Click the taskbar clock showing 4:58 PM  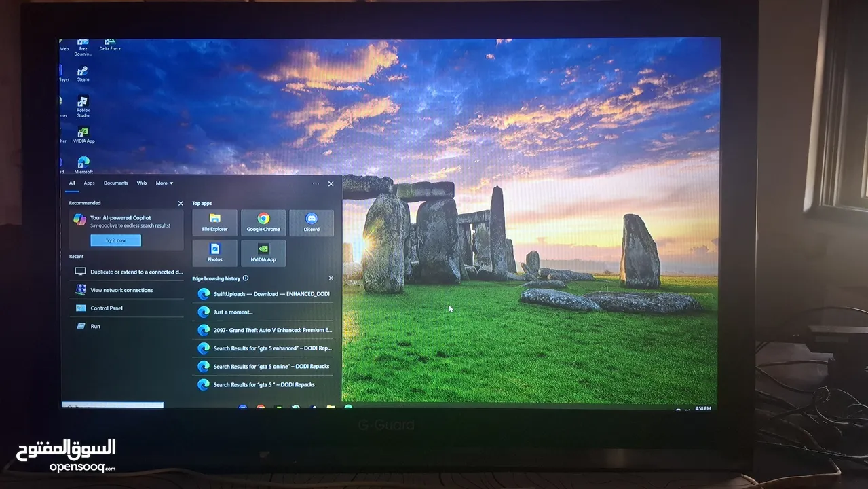coord(703,409)
